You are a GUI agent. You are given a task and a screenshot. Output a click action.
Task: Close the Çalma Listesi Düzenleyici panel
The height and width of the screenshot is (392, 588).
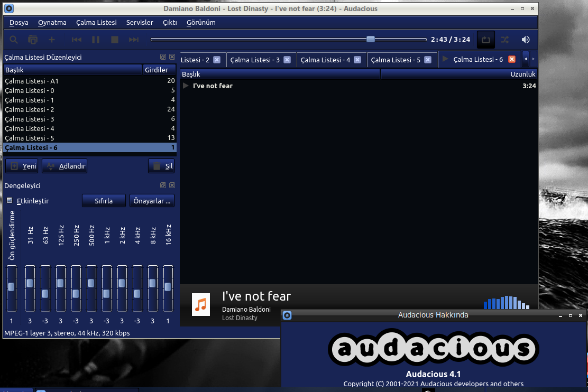pyautogui.click(x=172, y=57)
